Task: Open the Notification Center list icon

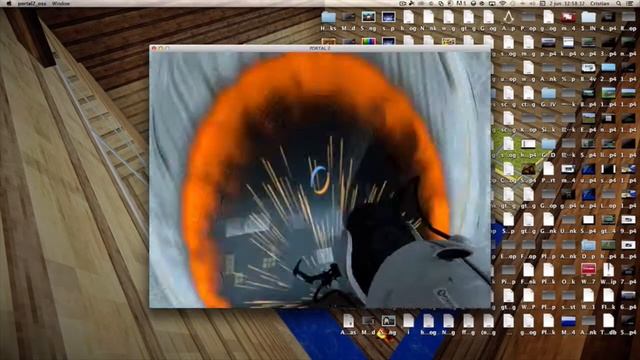Action: point(631,3)
